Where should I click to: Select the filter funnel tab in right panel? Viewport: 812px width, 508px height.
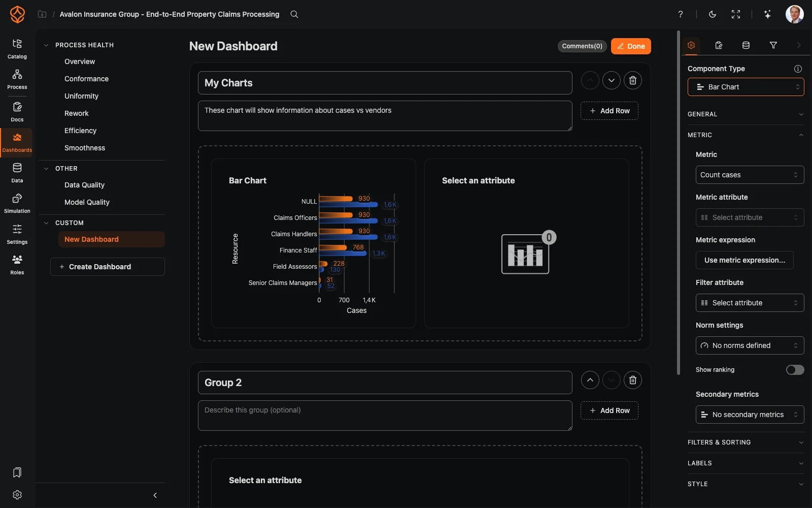pyautogui.click(x=773, y=45)
